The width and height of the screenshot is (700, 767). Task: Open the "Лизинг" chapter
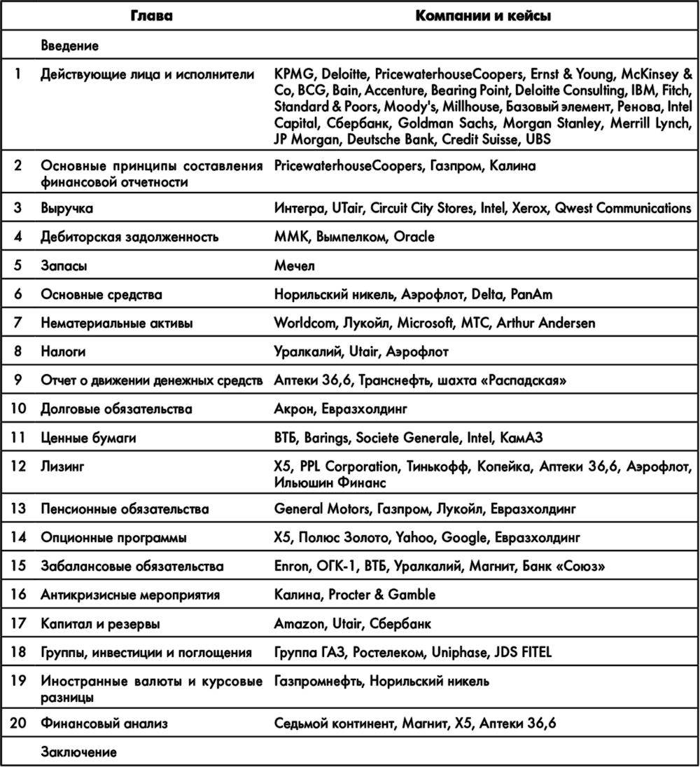pos(62,467)
